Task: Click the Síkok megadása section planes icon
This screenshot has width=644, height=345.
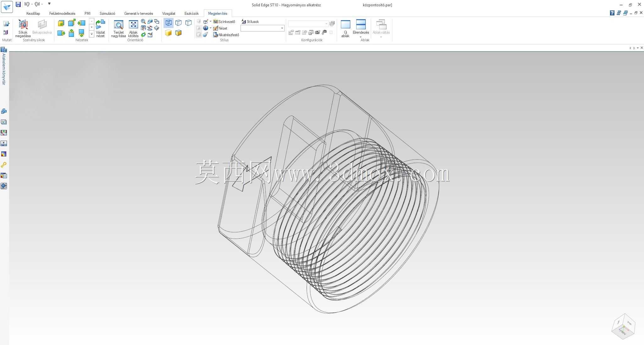Action: click(x=23, y=28)
